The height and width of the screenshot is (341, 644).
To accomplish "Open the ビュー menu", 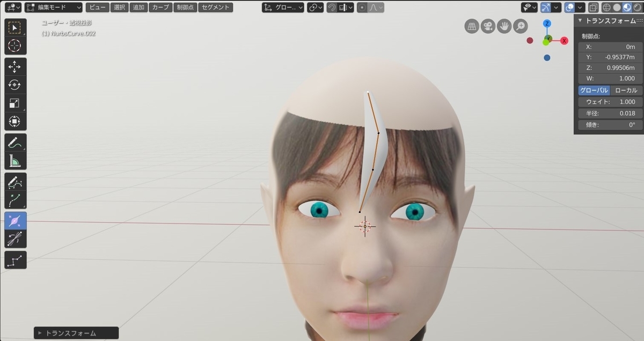I will click(97, 8).
